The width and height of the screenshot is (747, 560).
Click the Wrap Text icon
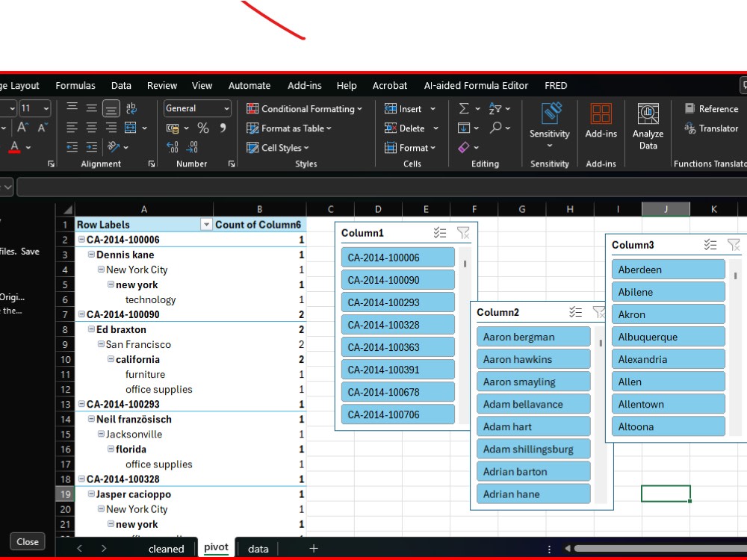tap(131, 108)
